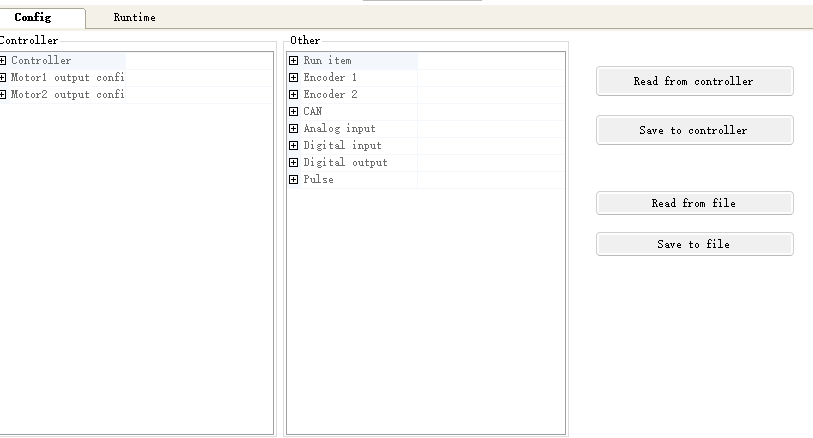Expand the Run item node
The width and height of the screenshot is (813, 438).
[293, 61]
